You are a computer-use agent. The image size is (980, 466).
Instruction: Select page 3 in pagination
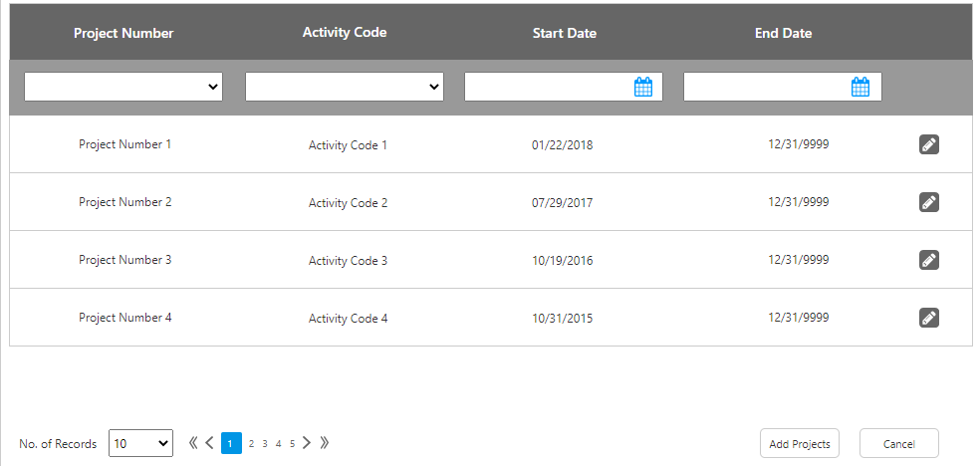(265, 443)
